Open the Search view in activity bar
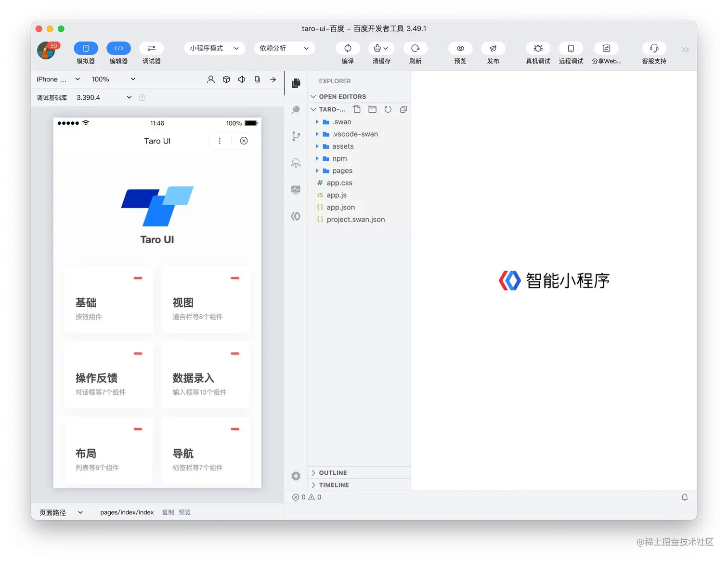Screen dimensions: 728x561 click(296, 110)
